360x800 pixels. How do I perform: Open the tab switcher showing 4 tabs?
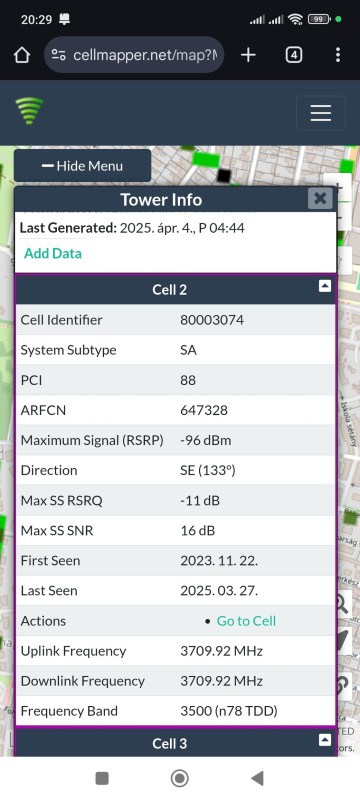click(294, 55)
